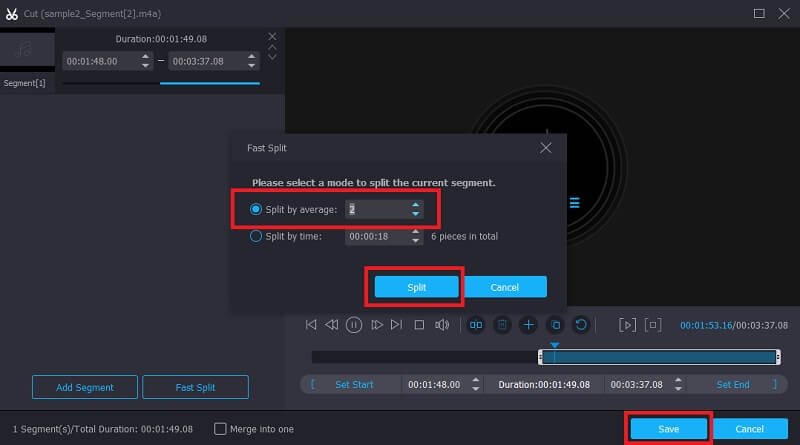Screen dimensions: 800x445
Task: Enable the Merge into one checkbox
Action: pos(221,429)
